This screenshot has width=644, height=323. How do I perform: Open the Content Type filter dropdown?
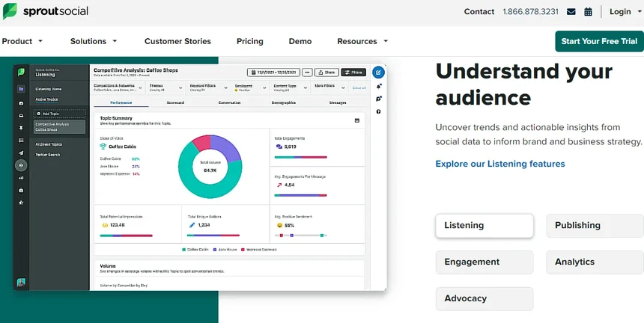pos(291,87)
